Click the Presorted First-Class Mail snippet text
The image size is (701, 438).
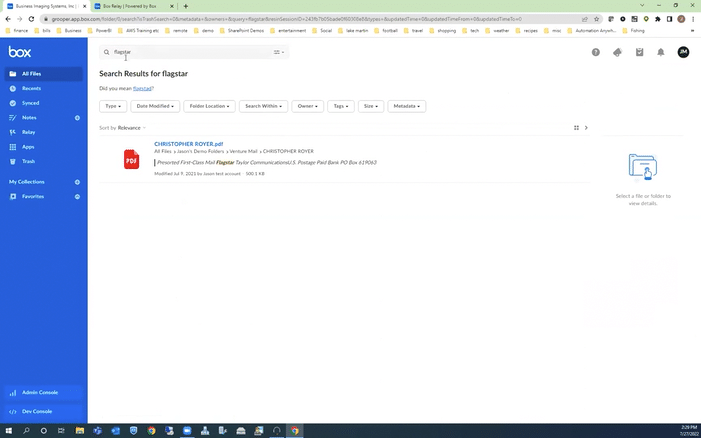[266, 163]
